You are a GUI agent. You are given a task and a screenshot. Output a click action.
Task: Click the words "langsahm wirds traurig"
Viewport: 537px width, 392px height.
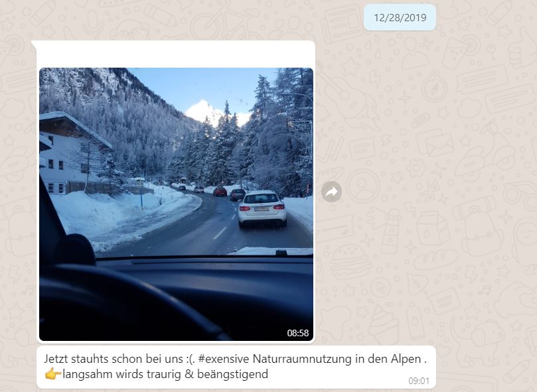click(x=121, y=374)
